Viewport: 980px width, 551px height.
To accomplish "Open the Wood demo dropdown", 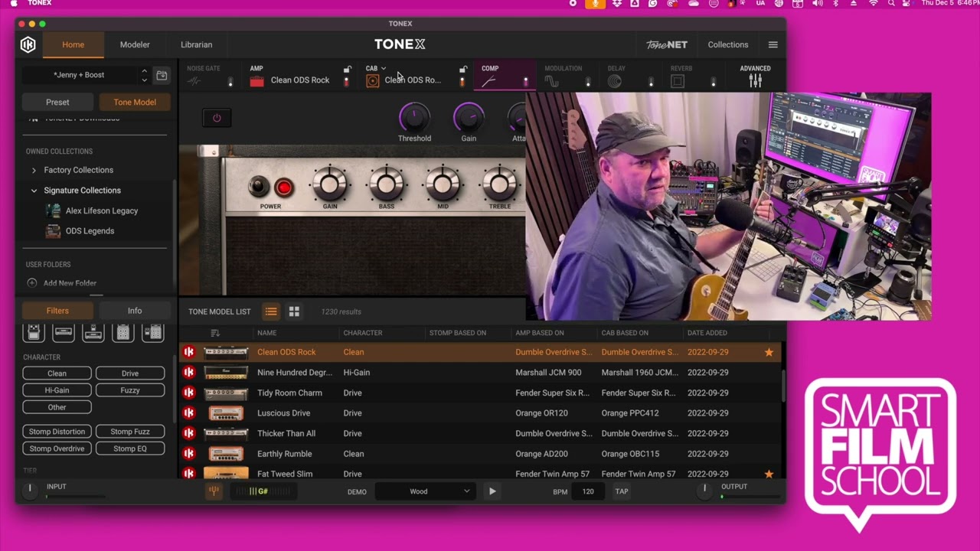I will [x=425, y=491].
